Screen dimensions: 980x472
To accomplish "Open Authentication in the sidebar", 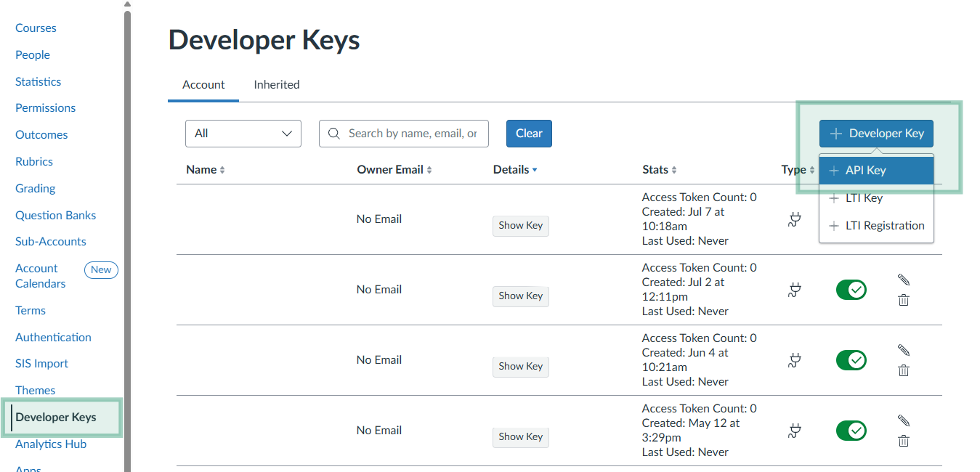I will pos(53,338).
